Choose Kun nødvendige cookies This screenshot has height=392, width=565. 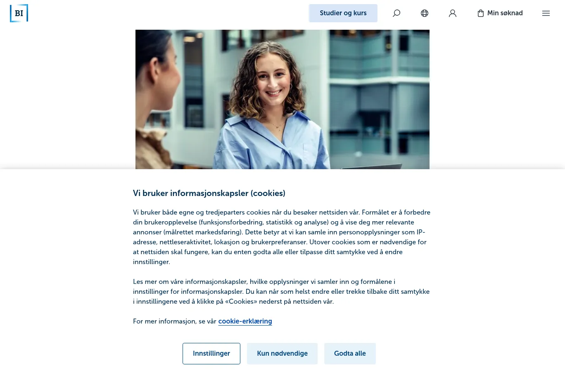point(282,354)
